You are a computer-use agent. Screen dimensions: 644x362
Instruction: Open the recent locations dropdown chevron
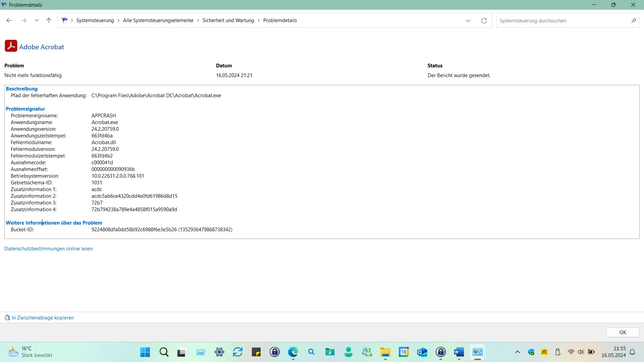pyautogui.click(x=37, y=20)
